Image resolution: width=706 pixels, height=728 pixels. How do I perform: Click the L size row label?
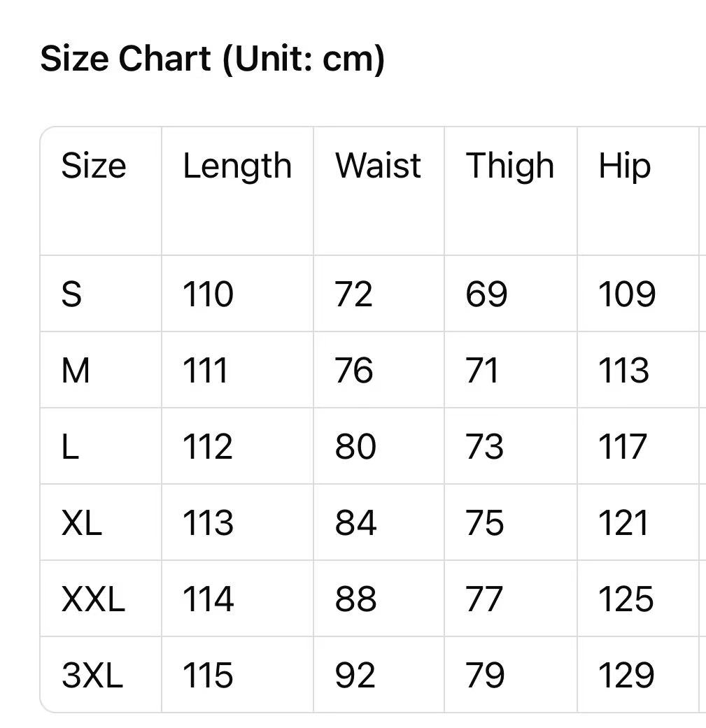point(70,447)
